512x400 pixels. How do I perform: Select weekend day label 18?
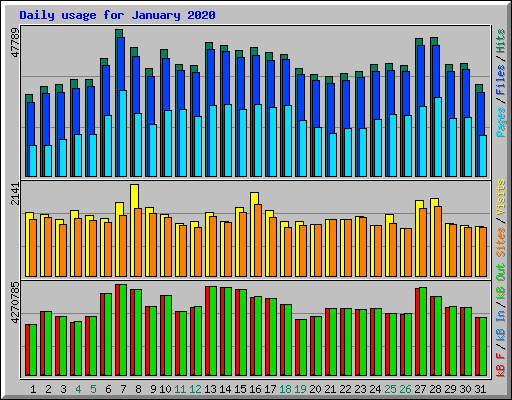tap(285, 389)
